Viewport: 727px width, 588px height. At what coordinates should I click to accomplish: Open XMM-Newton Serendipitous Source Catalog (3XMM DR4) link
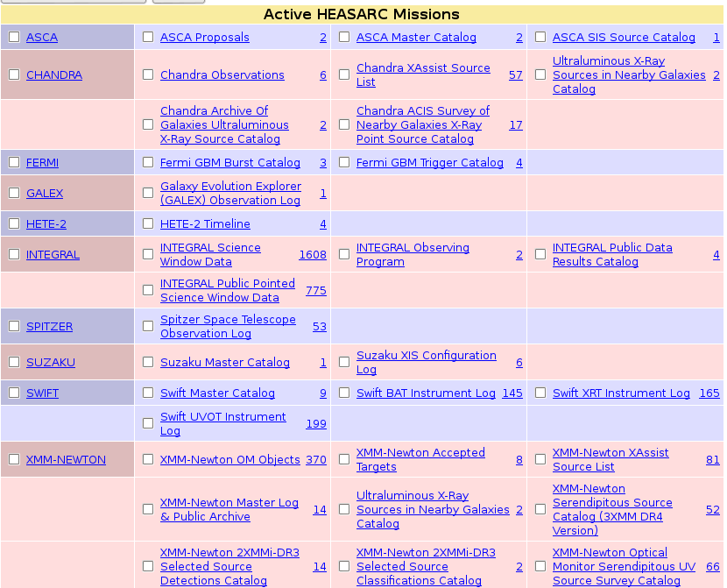pos(612,509)
